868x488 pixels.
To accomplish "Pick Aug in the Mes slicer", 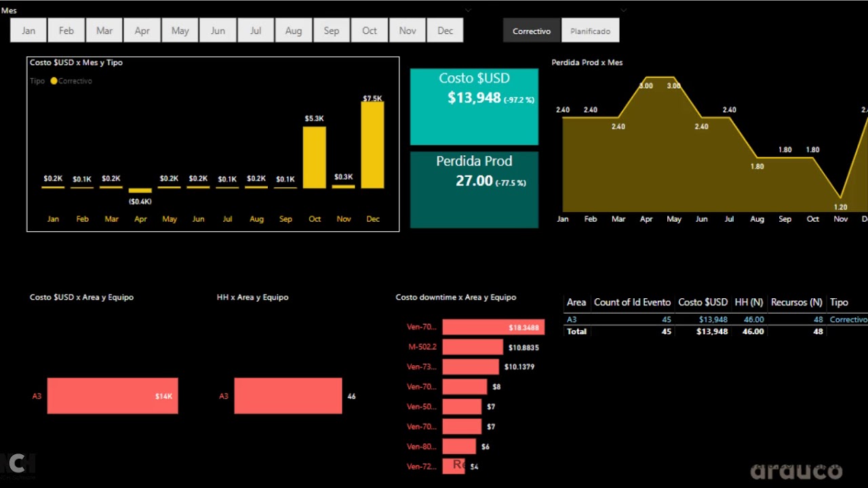I will [x=294, y=30].
